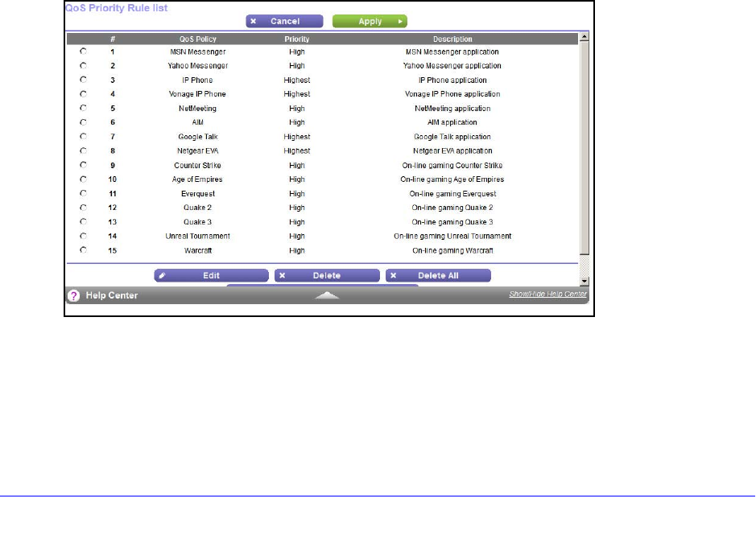Screen dimensions: 756x552
Task: Click the QoS Priority Rule list heading
Action: 116,8
